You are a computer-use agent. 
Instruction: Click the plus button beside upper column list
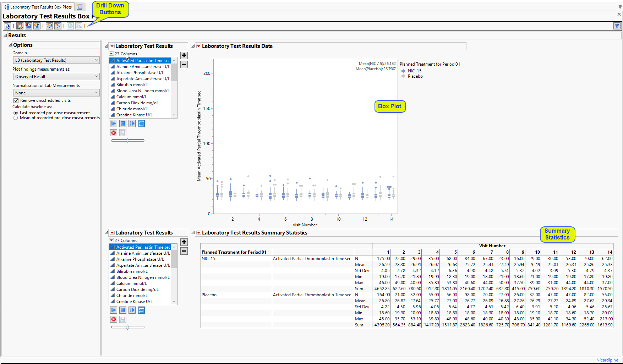[184, 55]
